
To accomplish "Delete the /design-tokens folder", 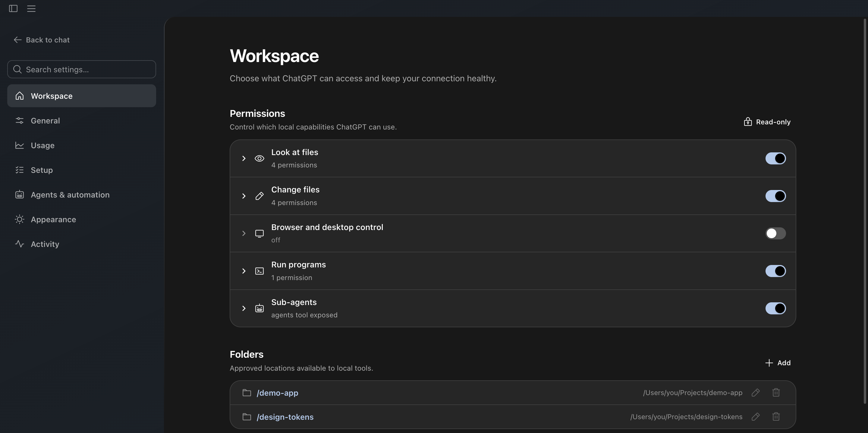I will (776, 417).
